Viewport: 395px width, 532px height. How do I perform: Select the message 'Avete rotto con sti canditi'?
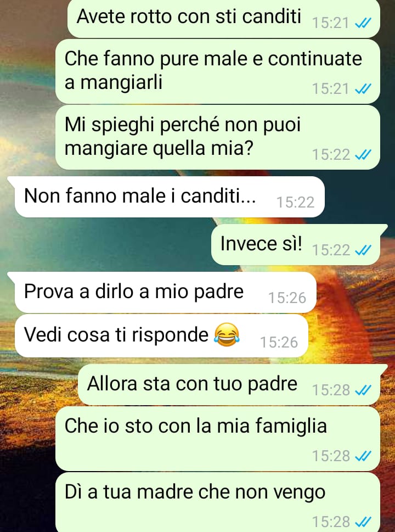pos(224,18)
